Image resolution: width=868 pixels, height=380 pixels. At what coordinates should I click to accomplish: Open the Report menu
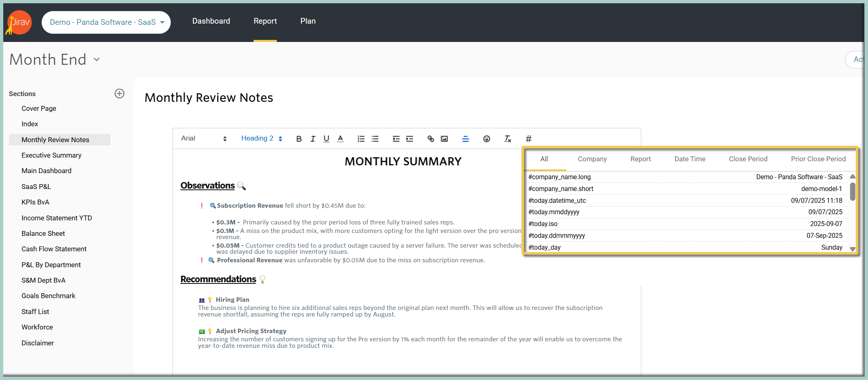tap(265, 21)
